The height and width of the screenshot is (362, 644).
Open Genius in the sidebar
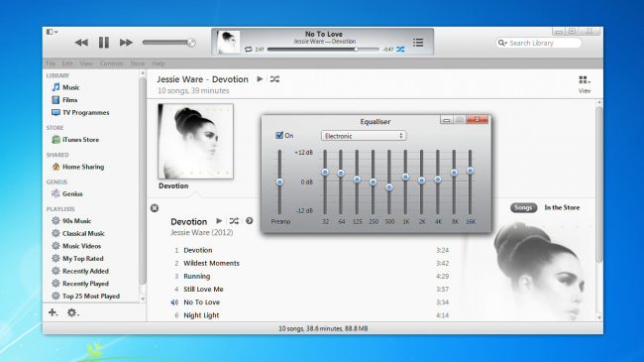[x=67, y=193]
